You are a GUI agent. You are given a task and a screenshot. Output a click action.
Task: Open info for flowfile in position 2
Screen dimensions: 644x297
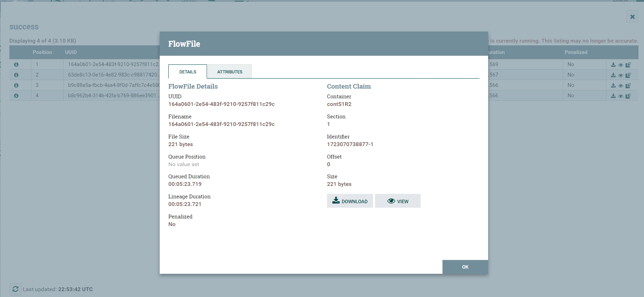click(x=16, y=75)
